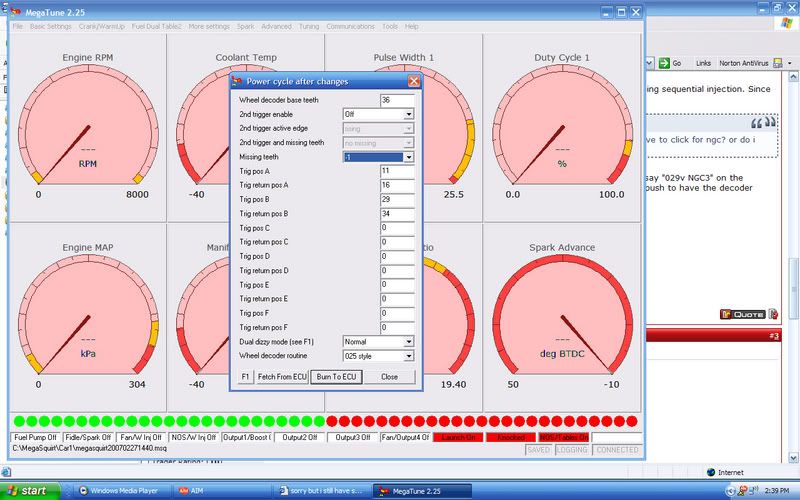Open the Fuel Dual Table2 menu
Screen dimensions: 800x500
click(x=157, y=27)
